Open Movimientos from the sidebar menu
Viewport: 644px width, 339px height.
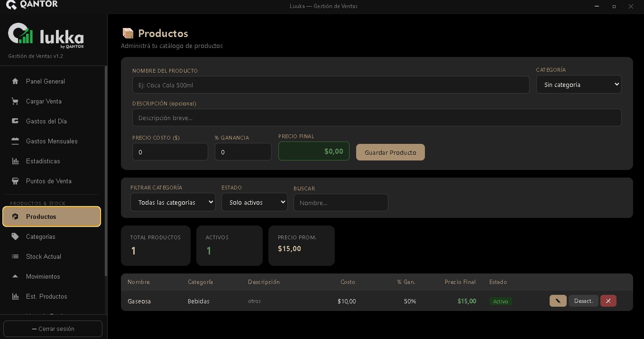(x=43, y=276)
